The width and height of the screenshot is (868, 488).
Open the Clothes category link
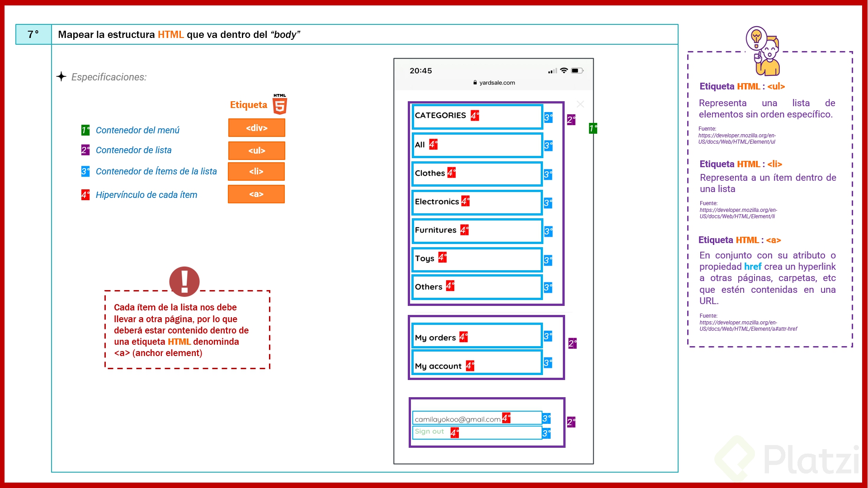429,173
